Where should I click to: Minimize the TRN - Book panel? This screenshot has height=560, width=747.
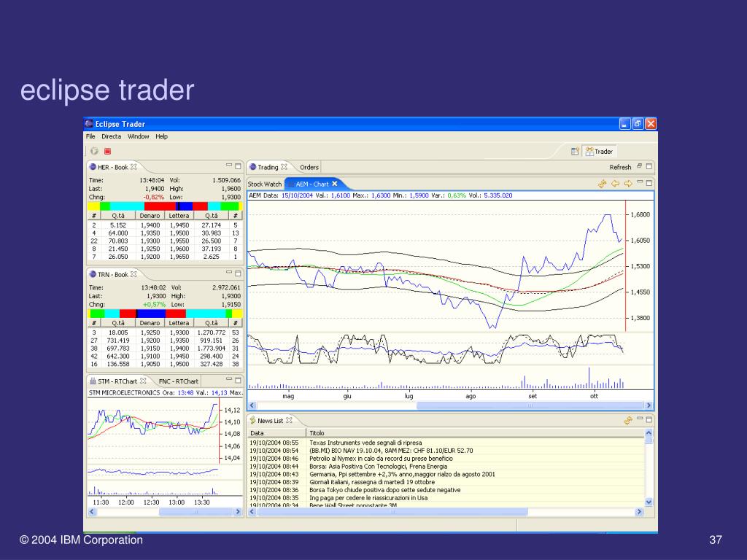click(x=229, y=273)
